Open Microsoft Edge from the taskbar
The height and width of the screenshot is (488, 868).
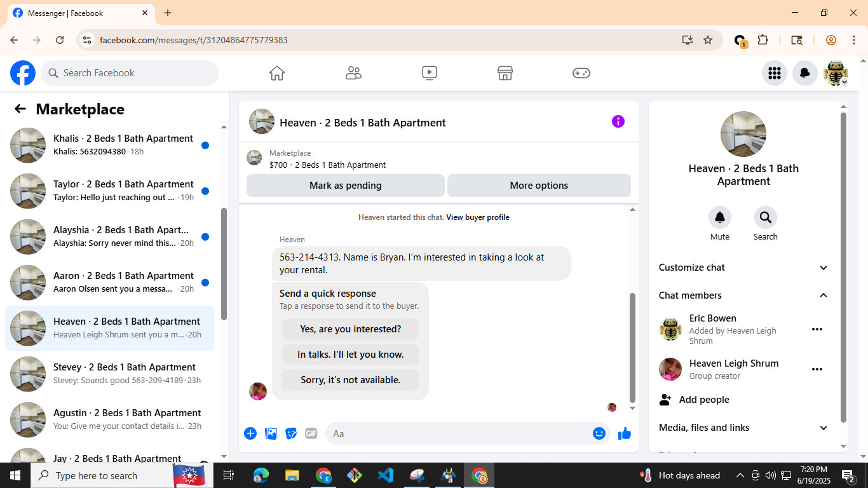coord(261,475)
